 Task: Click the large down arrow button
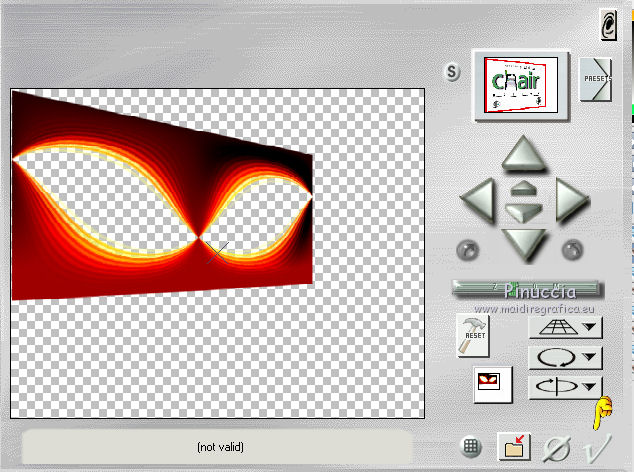pos(524,245)
